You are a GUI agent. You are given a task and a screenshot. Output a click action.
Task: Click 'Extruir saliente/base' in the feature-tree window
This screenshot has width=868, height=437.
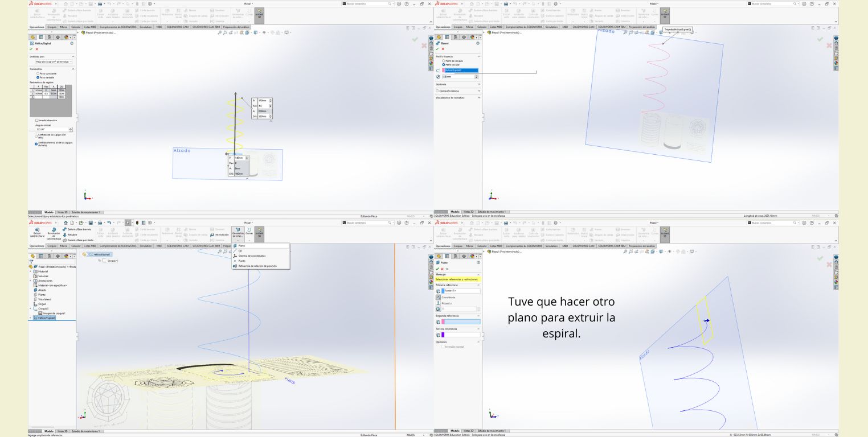(38, 233)
